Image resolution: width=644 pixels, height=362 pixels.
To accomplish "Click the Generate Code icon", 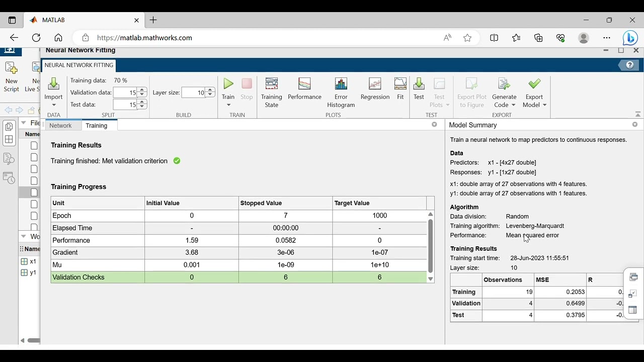I will 504,84.
